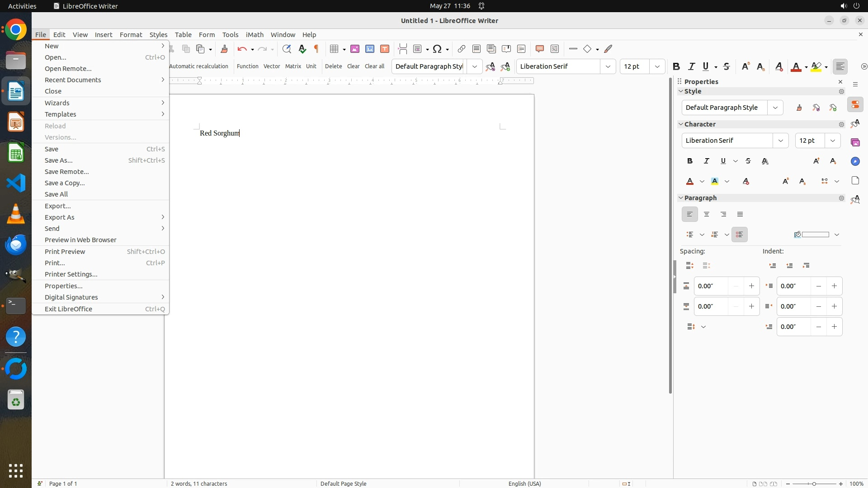The image size is (868, 488).
Task: Collapse the Paragraph section in Properties
Action: point(681,198)
